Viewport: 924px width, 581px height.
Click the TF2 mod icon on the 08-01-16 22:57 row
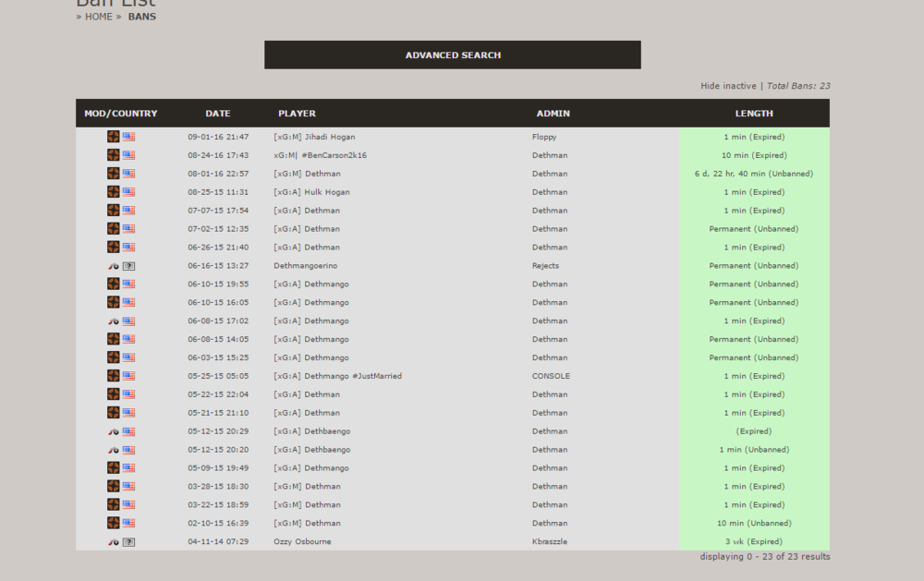pyautogui.click(x=113, y=174)
